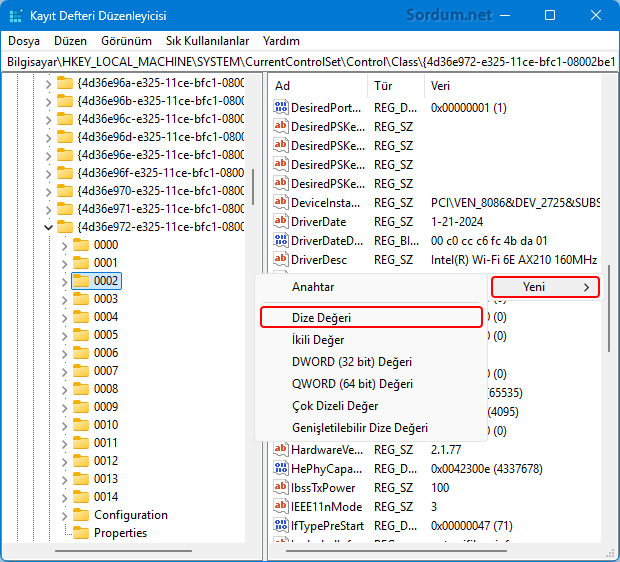Select the 0005 folder icon
620x562 pixels.
click(x=81, y=335)
